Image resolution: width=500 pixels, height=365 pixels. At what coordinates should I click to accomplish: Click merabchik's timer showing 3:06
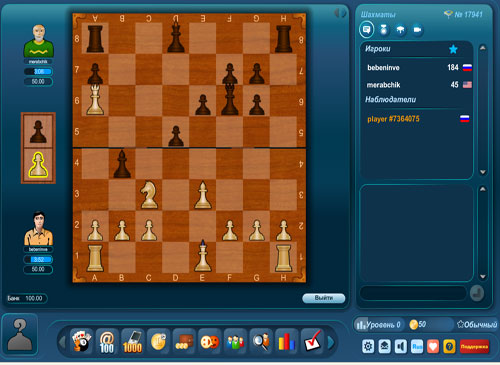click(38, 71)
